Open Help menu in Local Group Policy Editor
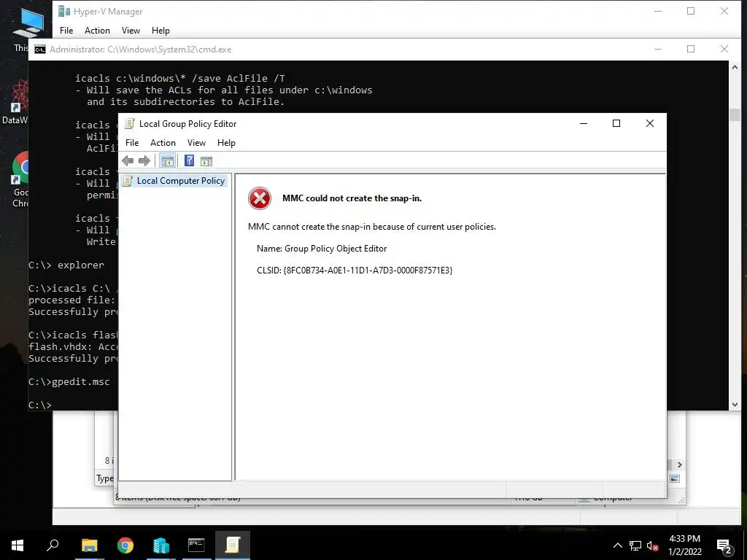747x560 pixels. click(226, 143)
